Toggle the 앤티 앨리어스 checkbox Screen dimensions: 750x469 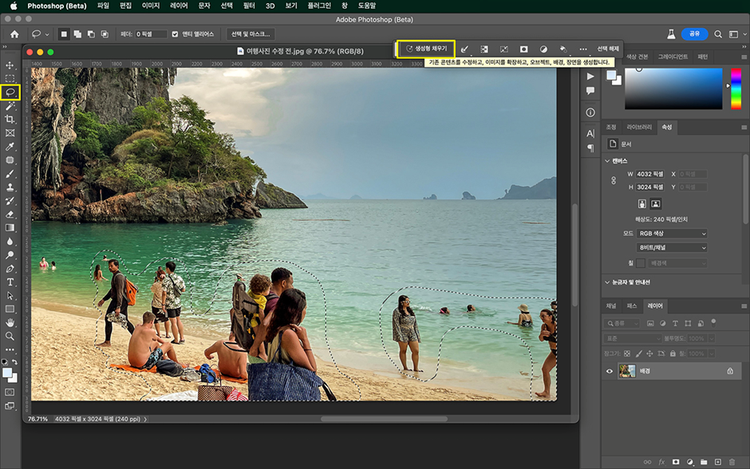pyautogui.click(x=176, y=34)
